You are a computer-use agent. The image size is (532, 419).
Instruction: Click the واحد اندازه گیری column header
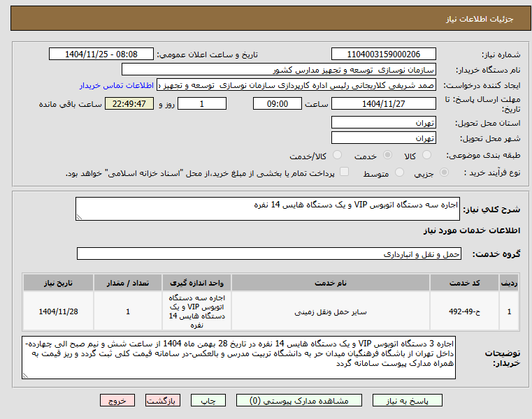coord(196,283)
